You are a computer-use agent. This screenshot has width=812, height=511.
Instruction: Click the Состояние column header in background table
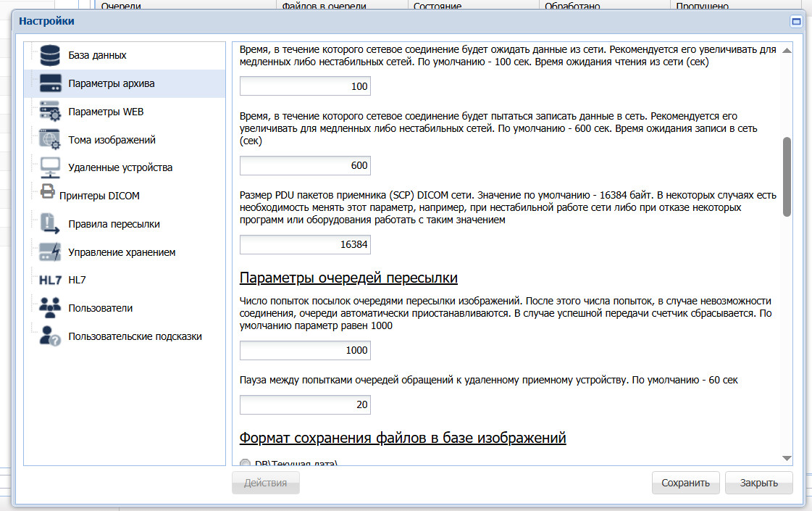click(x=438, y=7)
